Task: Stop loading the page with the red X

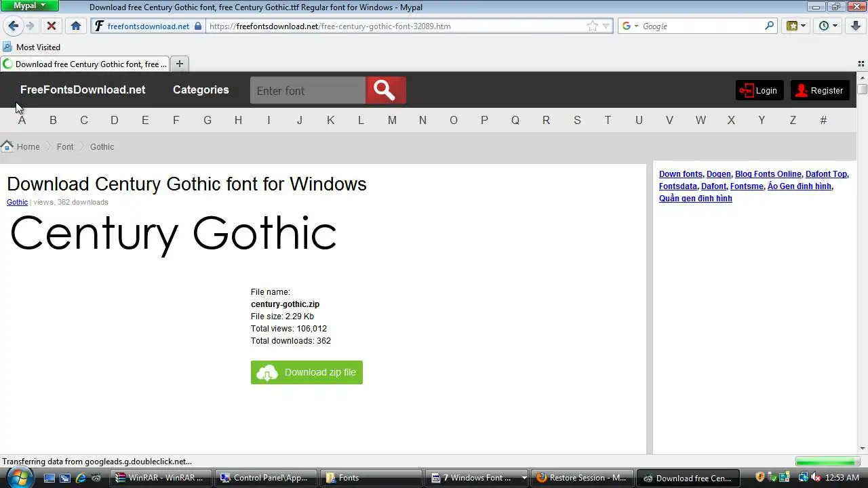Action: click(x=51, y=26)
